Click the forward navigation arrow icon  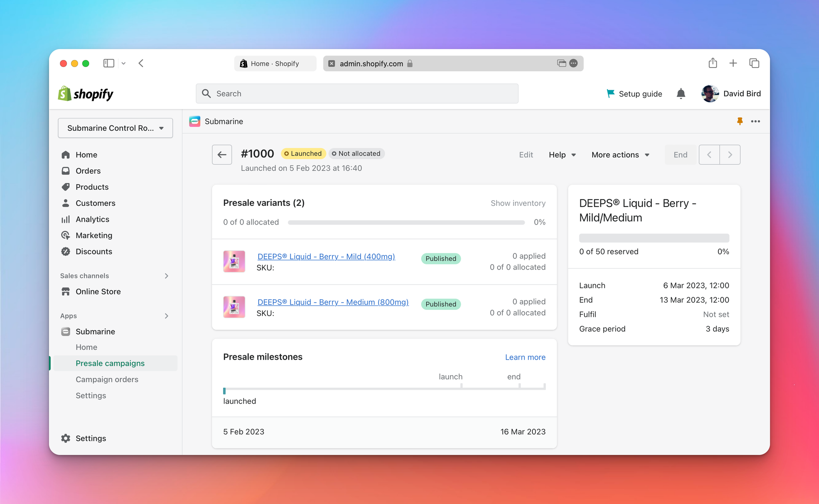coord(729,154)
